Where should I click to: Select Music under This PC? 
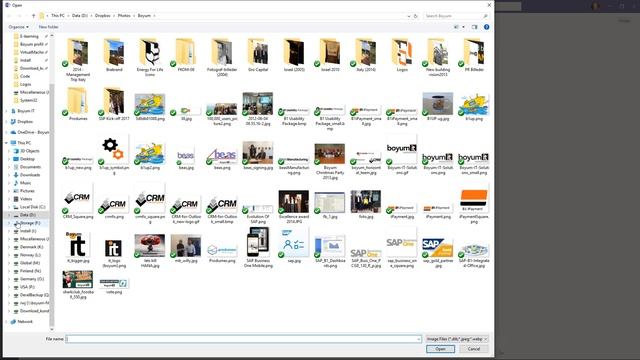coord(25,183)
